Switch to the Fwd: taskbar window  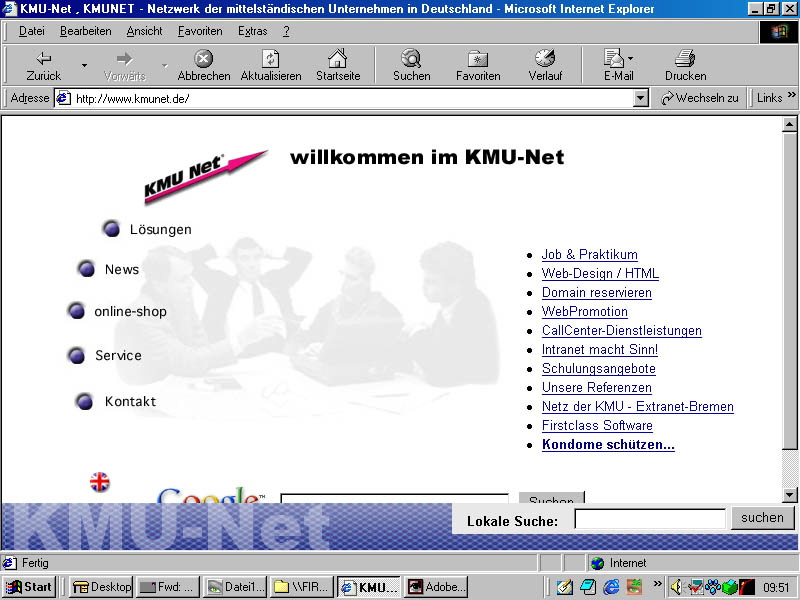[x=168, y=587]
